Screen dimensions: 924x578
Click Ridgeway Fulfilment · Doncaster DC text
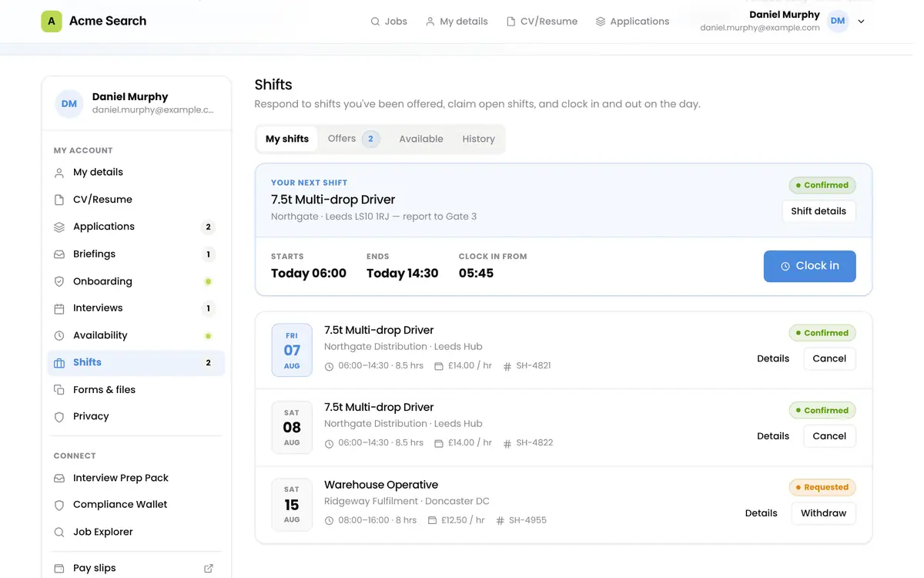pos(407,501)
